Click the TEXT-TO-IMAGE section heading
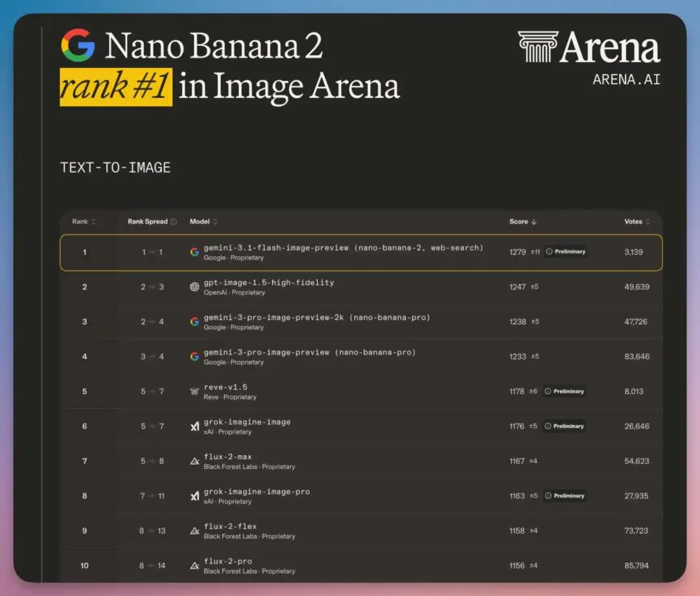The height and width of the screenshot is (596, 700). 115,167
